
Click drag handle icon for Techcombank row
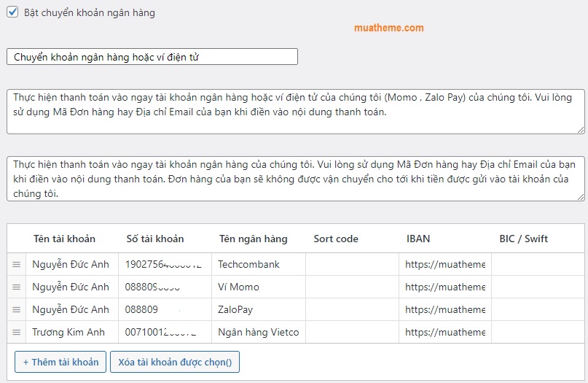tap(16, 265)
